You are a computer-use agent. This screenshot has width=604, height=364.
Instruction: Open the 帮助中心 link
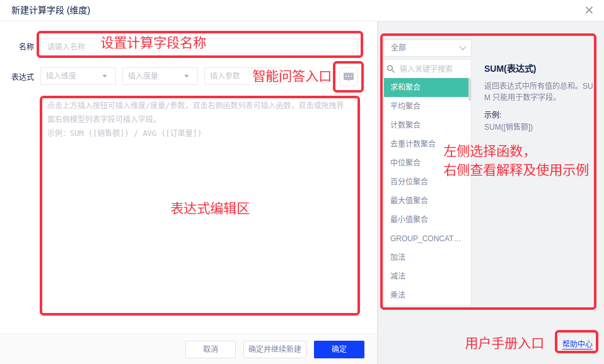577,344
